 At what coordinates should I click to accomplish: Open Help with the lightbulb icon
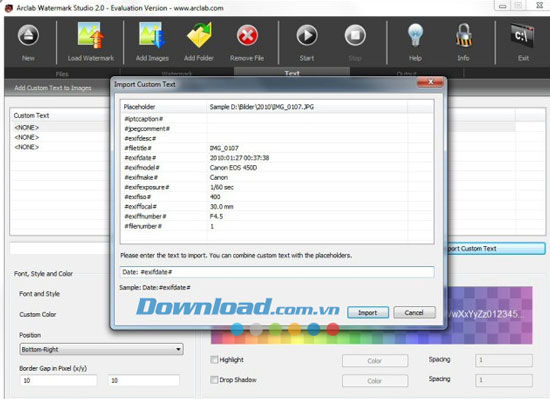pos(415,35)
